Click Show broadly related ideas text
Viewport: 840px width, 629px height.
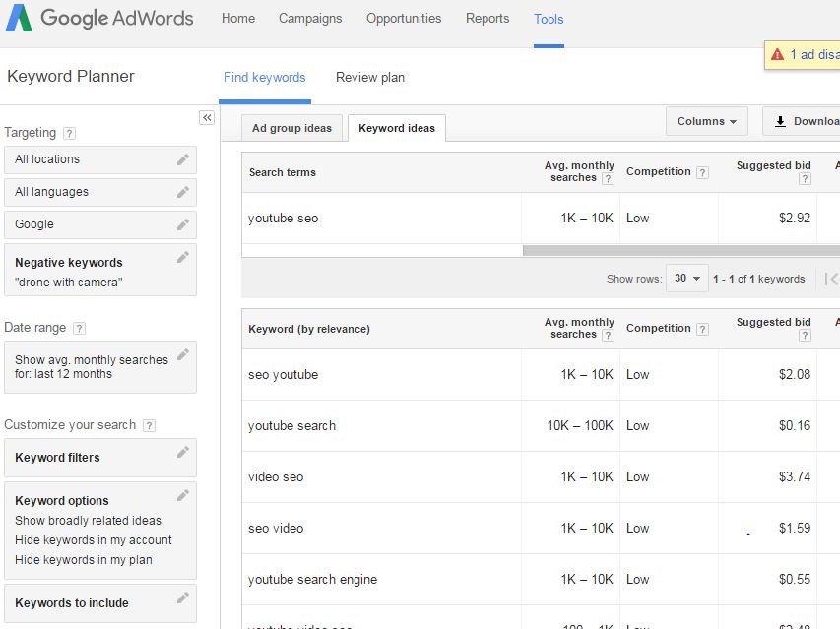coord(88,521)
